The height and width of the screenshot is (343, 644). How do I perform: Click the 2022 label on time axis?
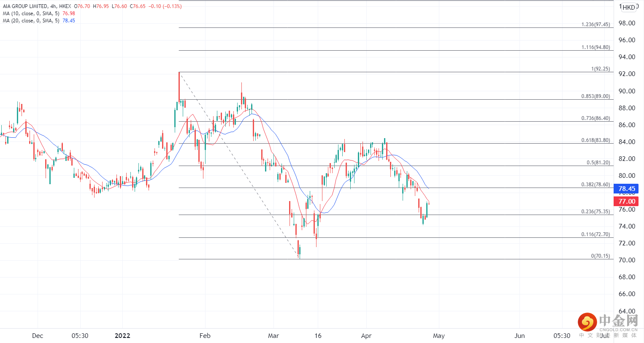click(x=122, y=336)
